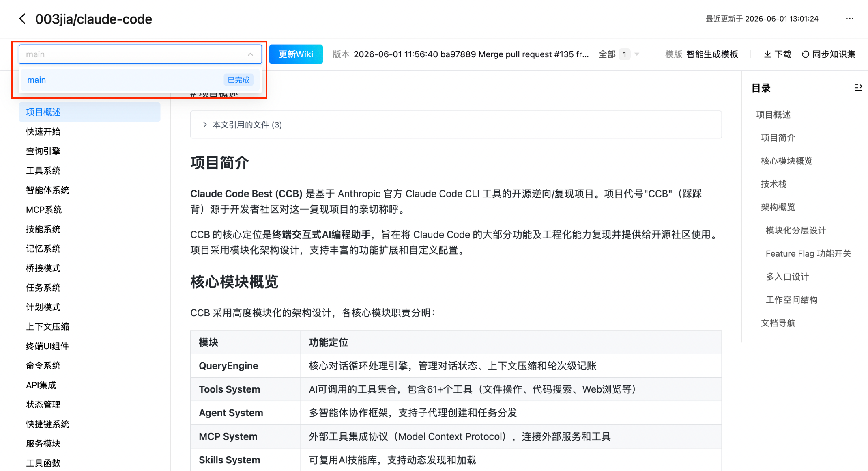Viewport: 868px width, 471px height.
Task: Select 项目概述 in the left sidebar
Action: (89, 112)
